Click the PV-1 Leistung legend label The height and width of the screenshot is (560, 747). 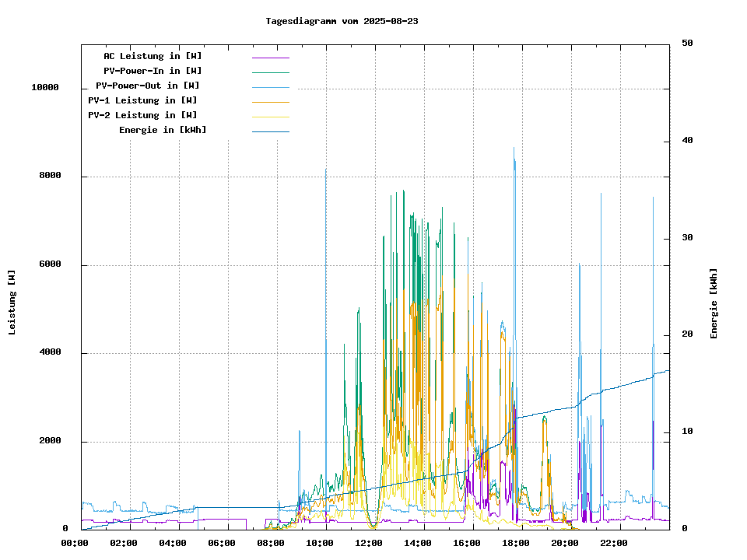click(142, 100)
